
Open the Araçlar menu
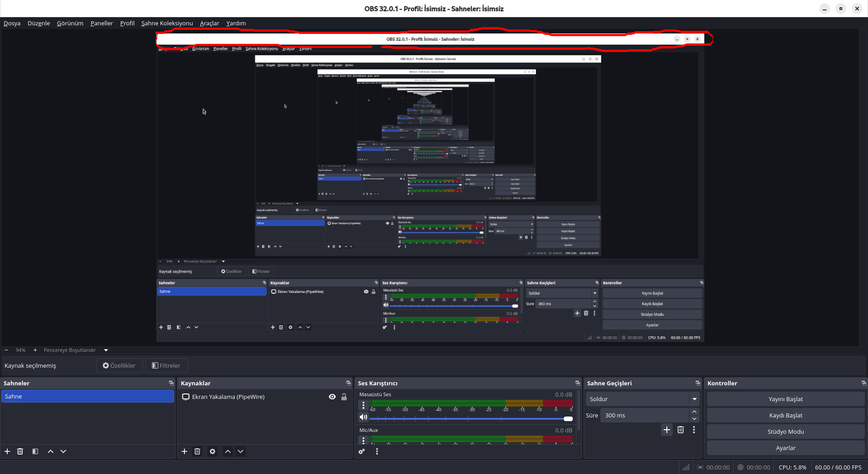pyautogui.click(x=210, y=23)
